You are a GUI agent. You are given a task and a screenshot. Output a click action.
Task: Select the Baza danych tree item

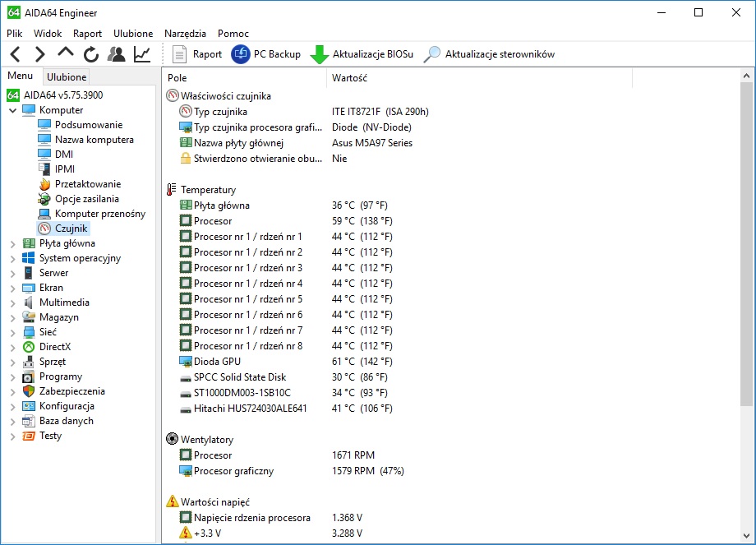tap(67, 421)
